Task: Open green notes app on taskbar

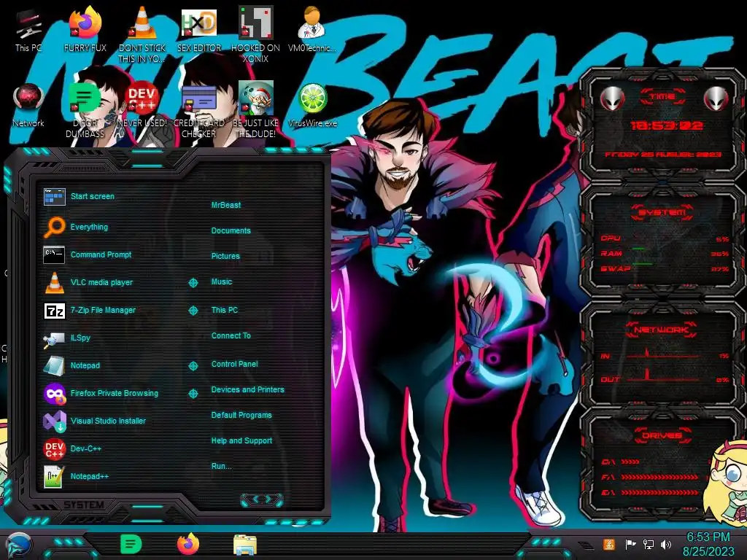Action: pyautogui.click(x=131, y=544)
